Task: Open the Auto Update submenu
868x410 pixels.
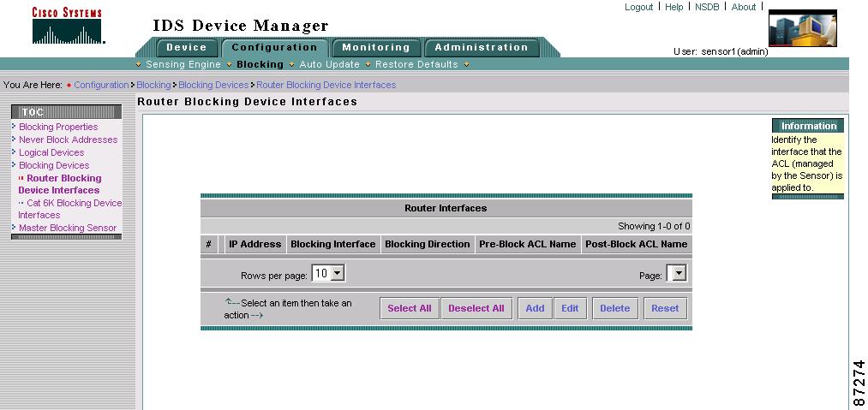Action: click(x=329, y=64)
